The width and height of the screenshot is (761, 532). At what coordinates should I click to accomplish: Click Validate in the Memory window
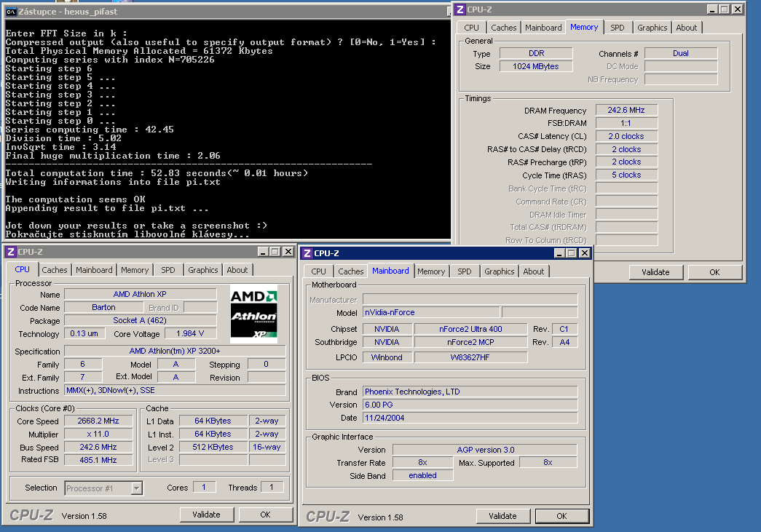655,272
